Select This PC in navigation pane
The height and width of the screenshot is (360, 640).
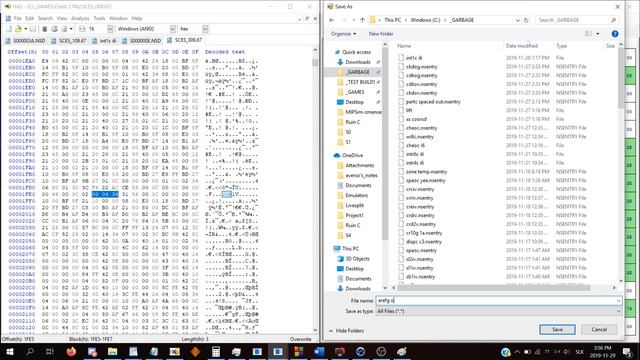point(350,249)
